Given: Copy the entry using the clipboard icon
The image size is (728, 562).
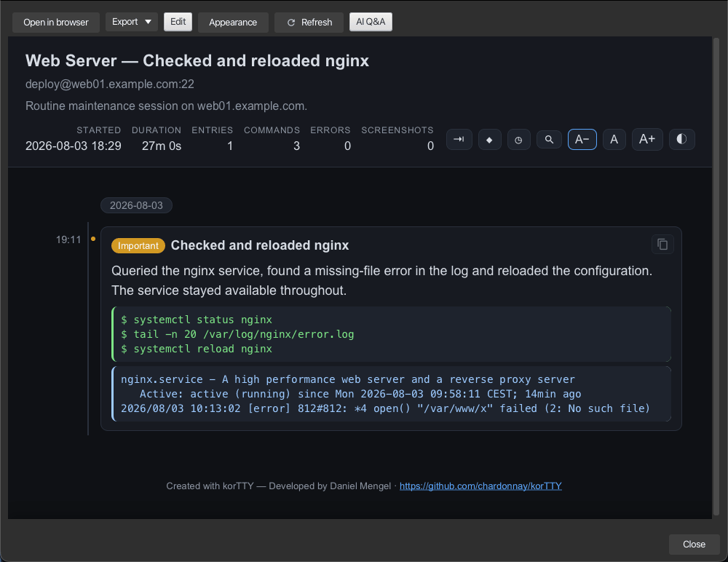Looking at the screenshot, I should point(662,245).
